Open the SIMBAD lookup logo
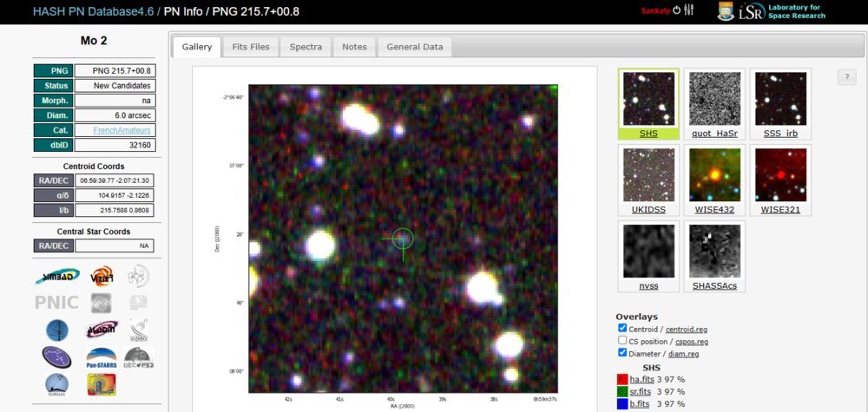 click(x=57, y=277)
